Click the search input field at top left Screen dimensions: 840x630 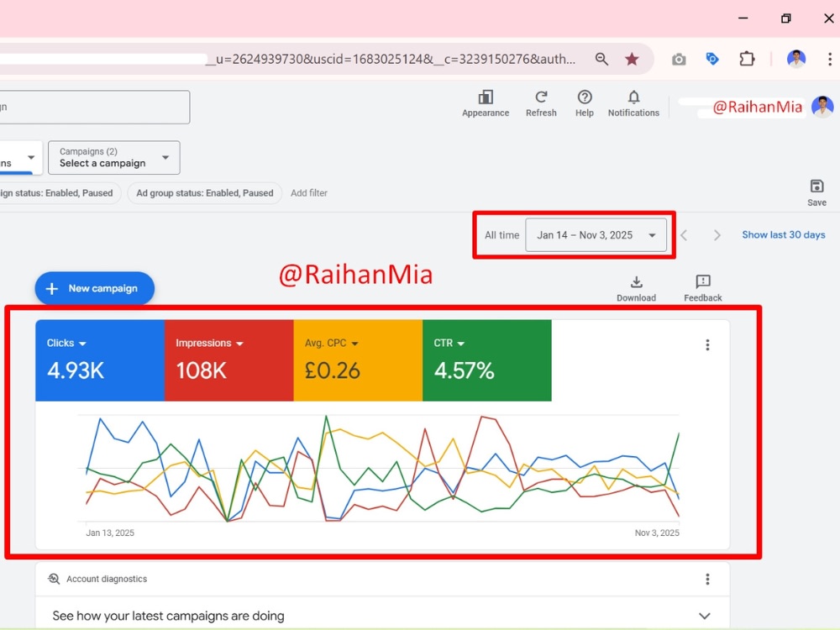coord(95,108)
